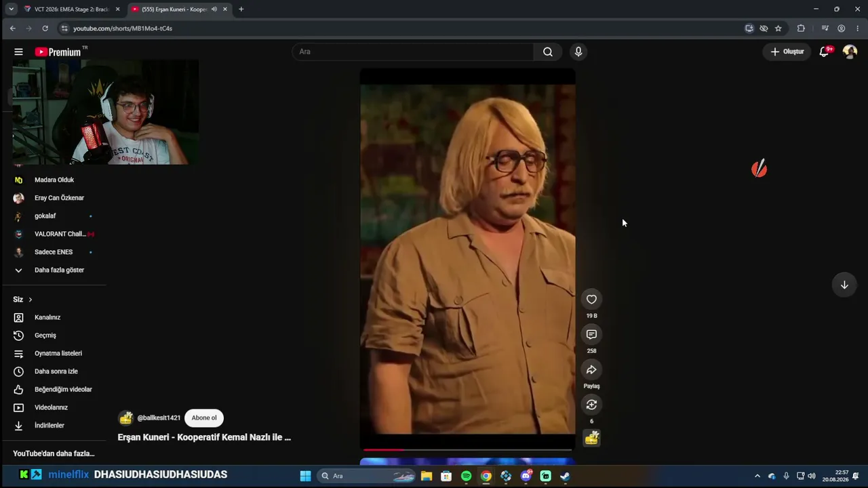
Task: Open the tab search dropdown arrow
Action: pos(11,9)
